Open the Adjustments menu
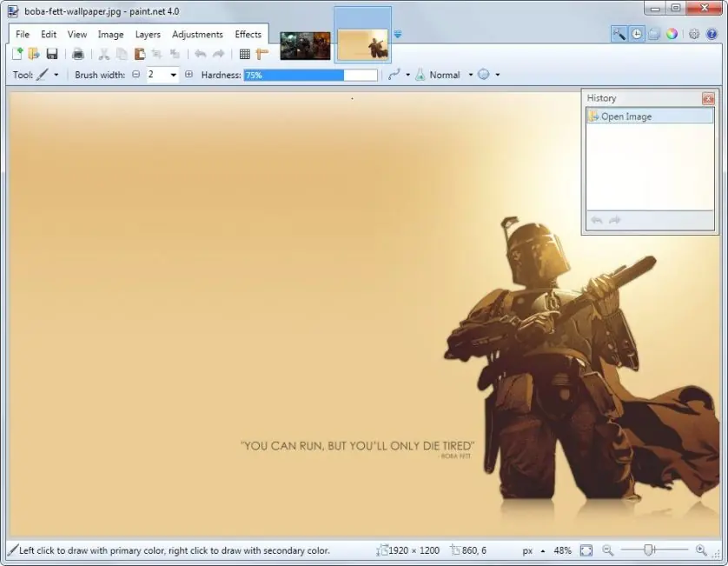The image size is (728, 566). (197, 35)
